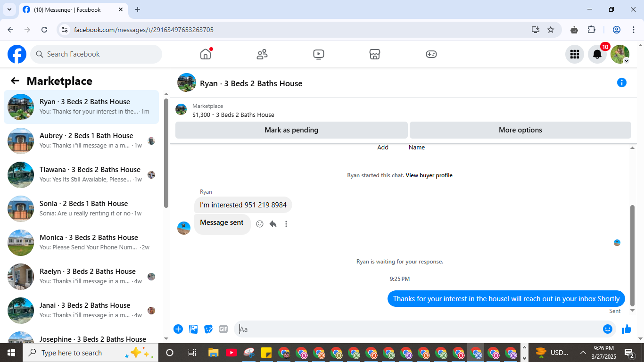
Task: Open Tiawana · 3 Beds 2 Baths House chat
Action: coord(81,175)
